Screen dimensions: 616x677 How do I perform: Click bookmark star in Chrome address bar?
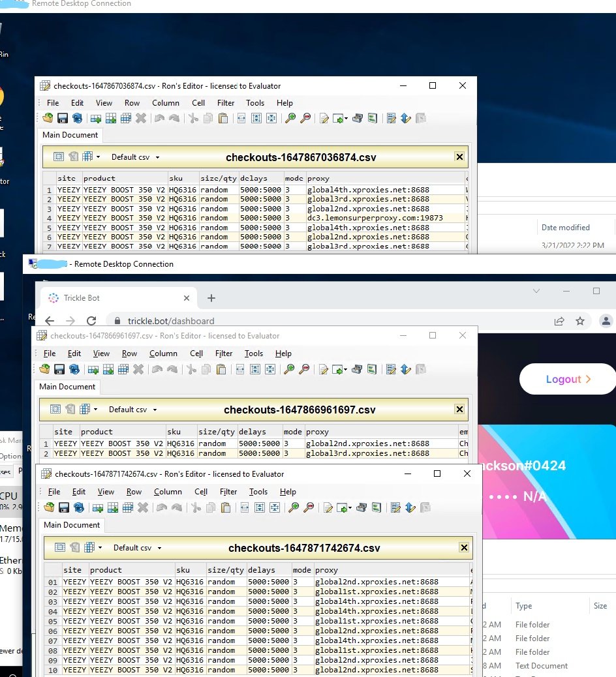(x=579, y=321)
